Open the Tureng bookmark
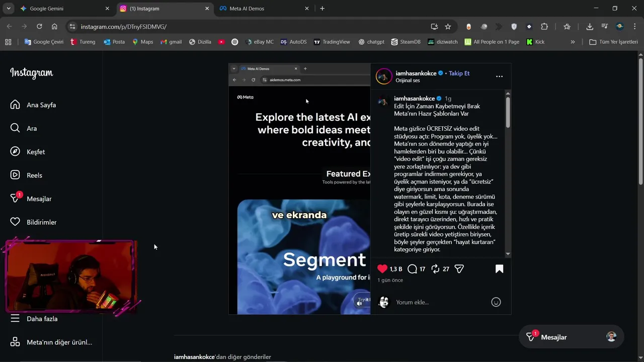The height and width of the screenshot is (362, 644). pyautogui.click(x=83, y=42)
